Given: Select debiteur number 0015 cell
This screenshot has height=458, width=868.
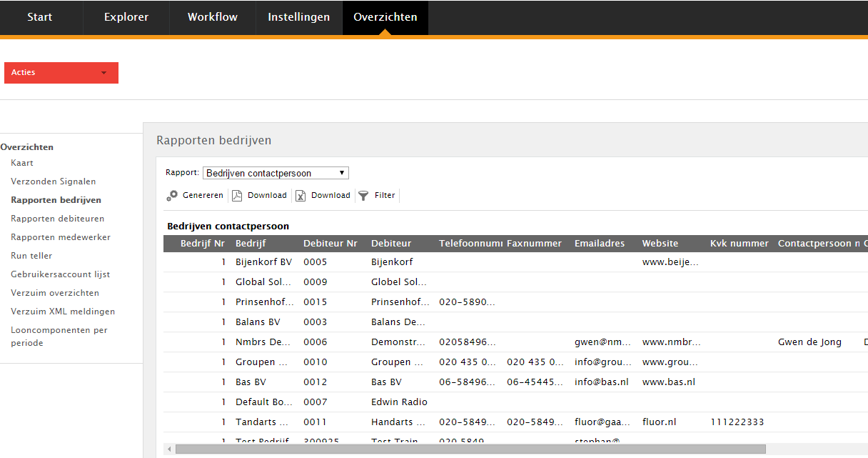Looking at the screenshot, I should coord(315,302).
